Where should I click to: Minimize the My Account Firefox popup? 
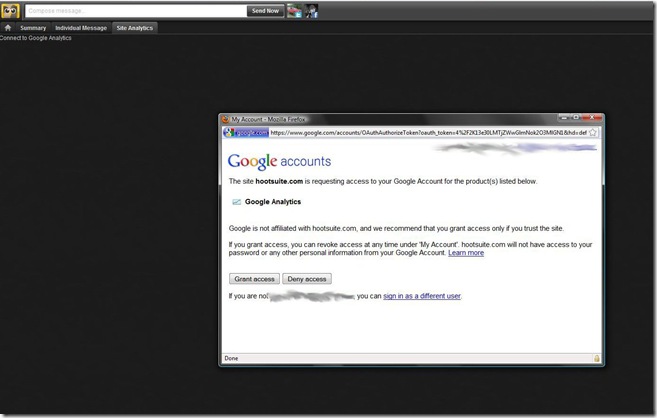pyautogui.click(x=564, y=118)
